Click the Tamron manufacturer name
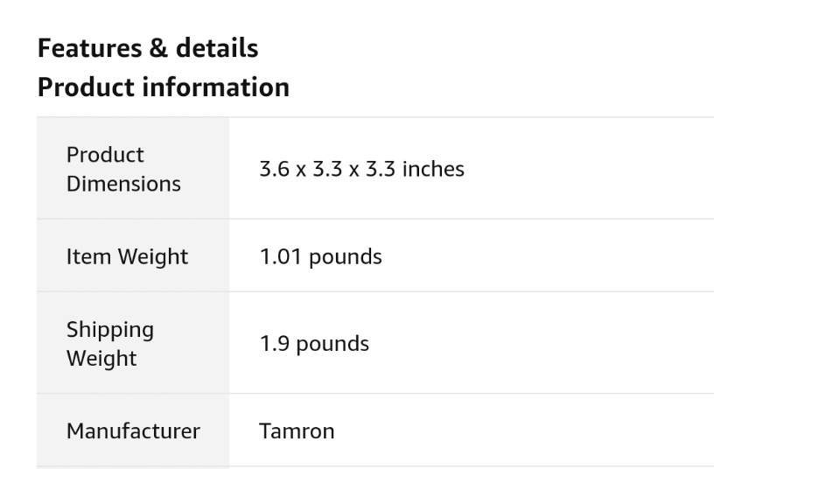The width and height of the screenshot is (840, 504). pos(297,430)
